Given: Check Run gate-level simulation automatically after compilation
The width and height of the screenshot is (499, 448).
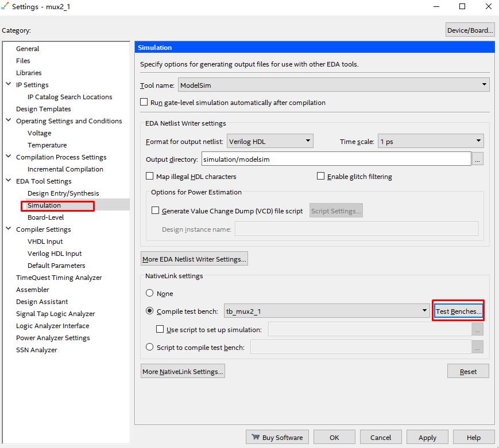Looking at the screenshot, I should [144, 102].
